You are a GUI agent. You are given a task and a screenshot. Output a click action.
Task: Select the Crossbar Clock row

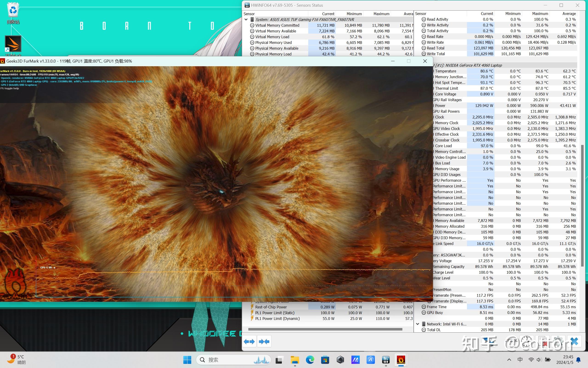(x=505, y=140)
